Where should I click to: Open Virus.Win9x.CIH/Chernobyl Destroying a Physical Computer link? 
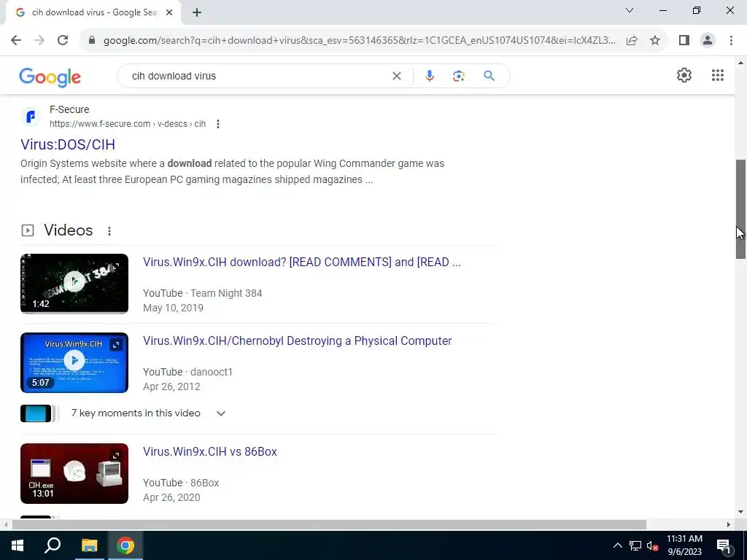[x=298, y=341]
